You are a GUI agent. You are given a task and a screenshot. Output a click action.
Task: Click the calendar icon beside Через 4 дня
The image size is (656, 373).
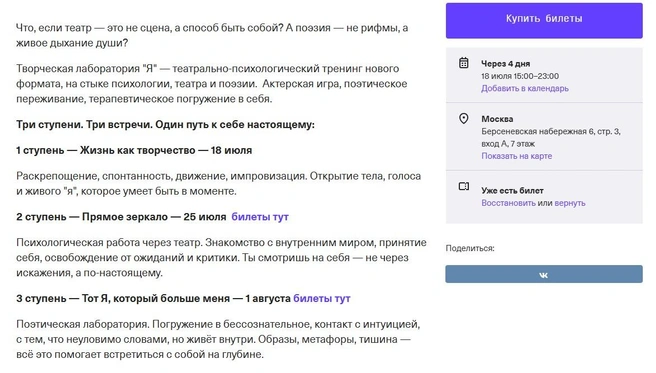coord(464,63)
